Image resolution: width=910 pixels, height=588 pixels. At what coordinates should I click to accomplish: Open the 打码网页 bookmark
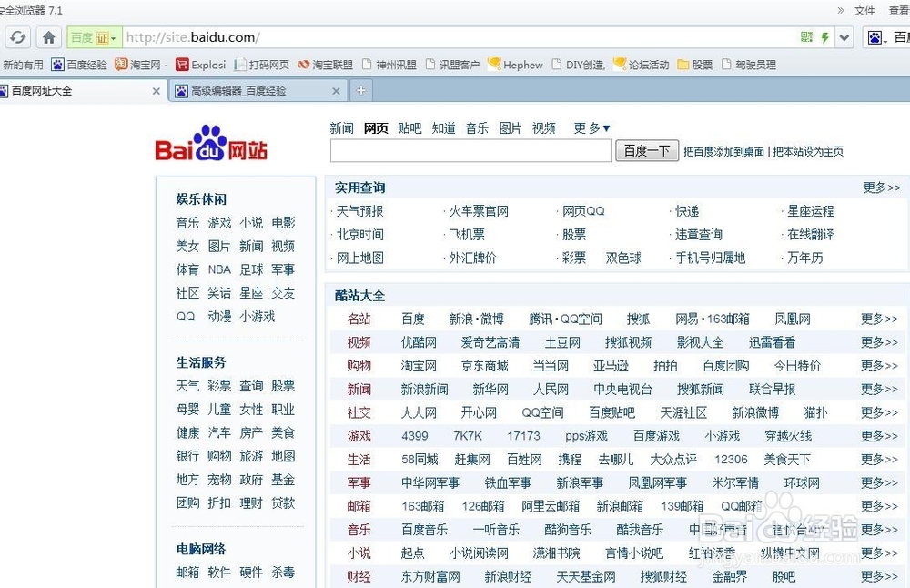262,65
